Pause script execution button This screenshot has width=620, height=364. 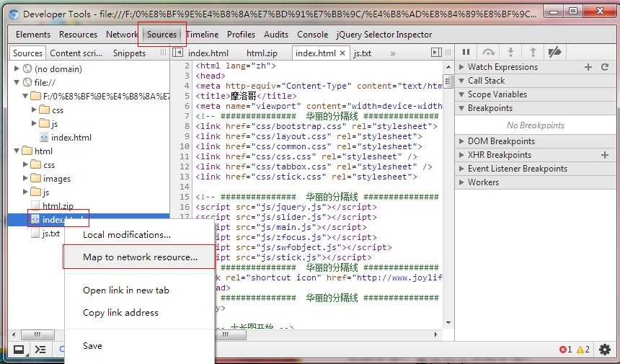[x=466, y=52]
